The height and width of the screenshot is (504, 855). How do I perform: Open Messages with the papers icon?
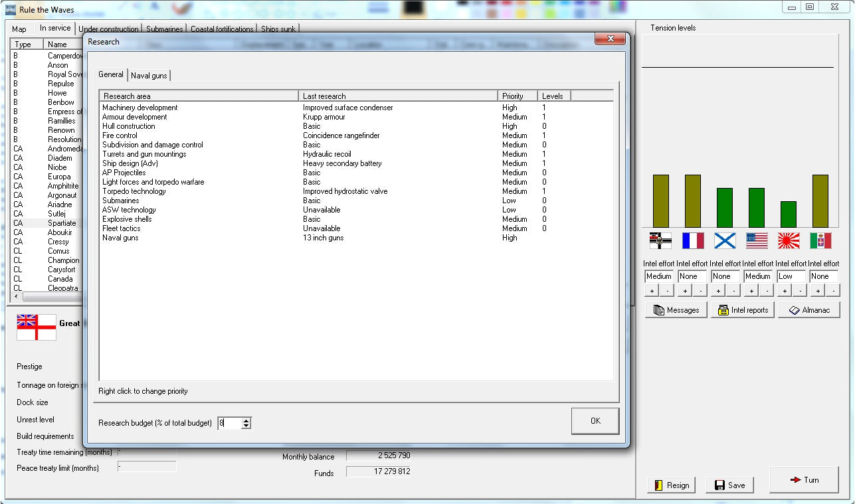point(676,310)
